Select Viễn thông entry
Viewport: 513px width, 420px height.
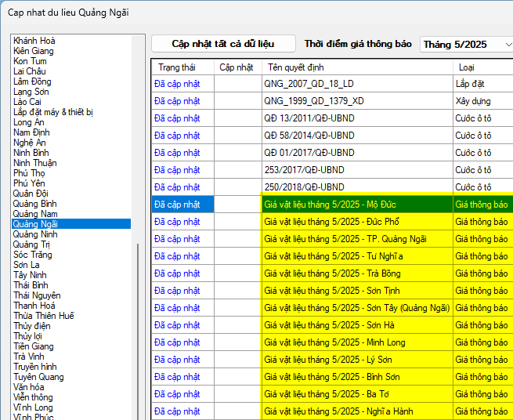33,397
